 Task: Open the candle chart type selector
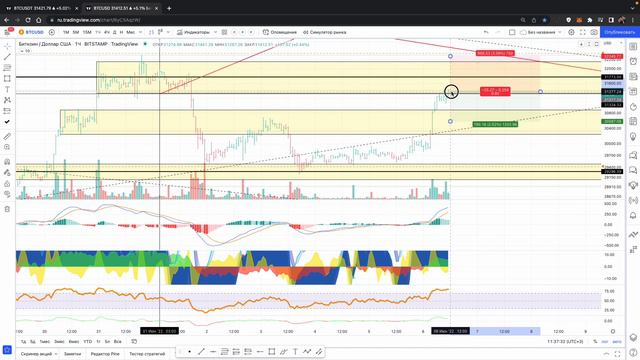click(x=160, y=32)
